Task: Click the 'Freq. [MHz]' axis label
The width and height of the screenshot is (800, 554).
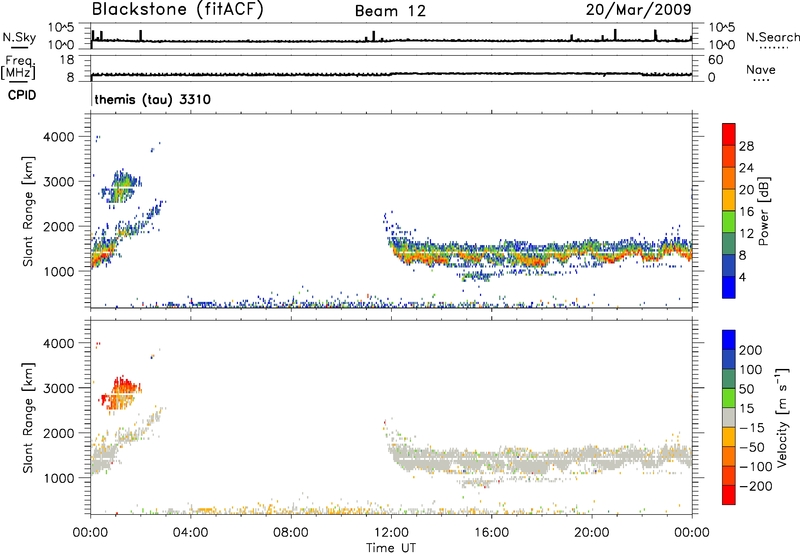Action: tap(18, 67)
